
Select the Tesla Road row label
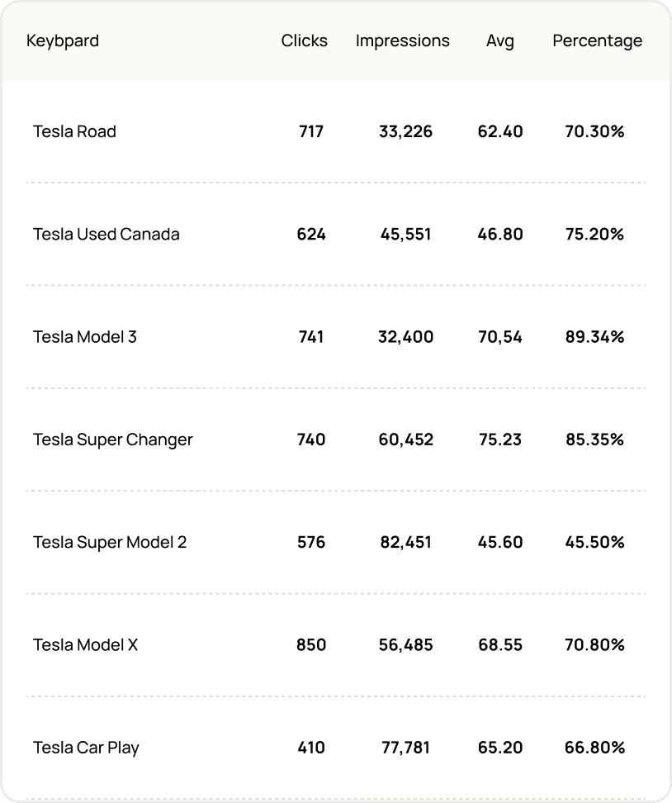[74, 131]
